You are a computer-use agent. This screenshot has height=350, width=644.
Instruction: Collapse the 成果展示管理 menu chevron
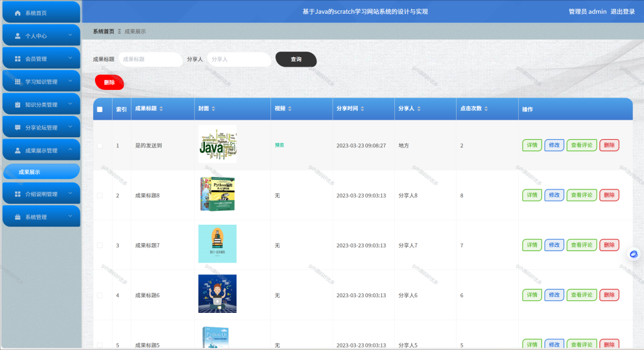[x=70, y=150]
